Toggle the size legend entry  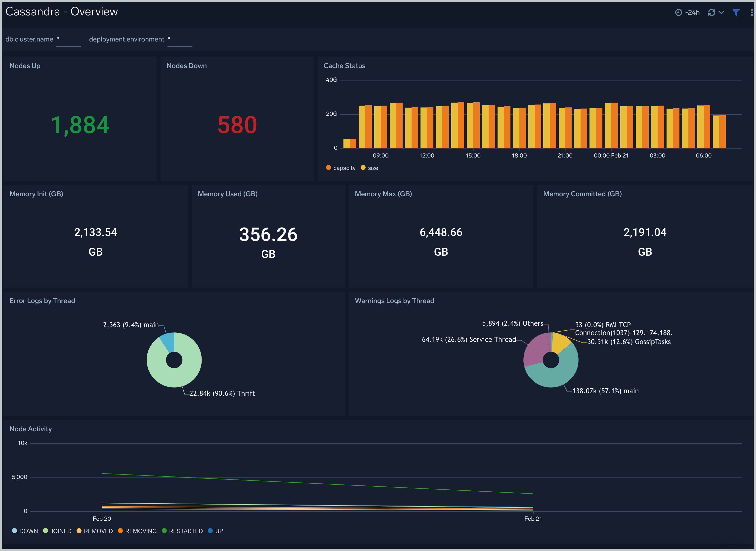(x=369, y=168)
